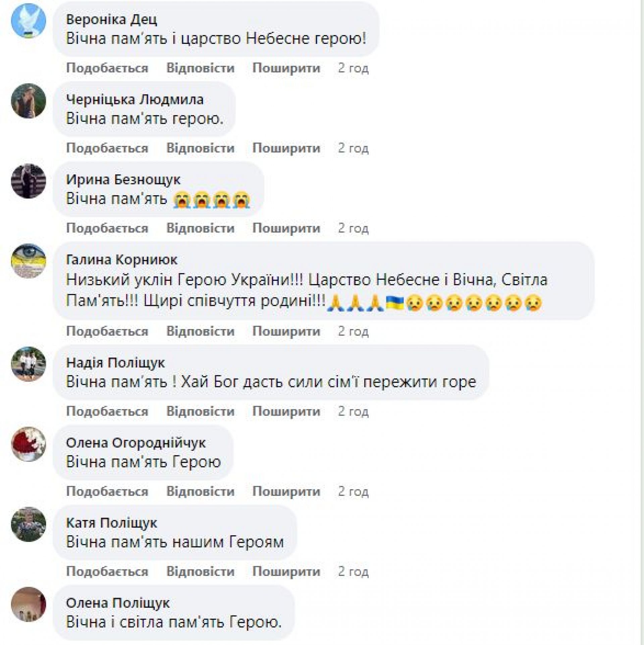The width and height of the screenshot is (644, 645).
Task: Like Вероніка Дец's comment via Подобається
Action: click(x=107, y=68)
